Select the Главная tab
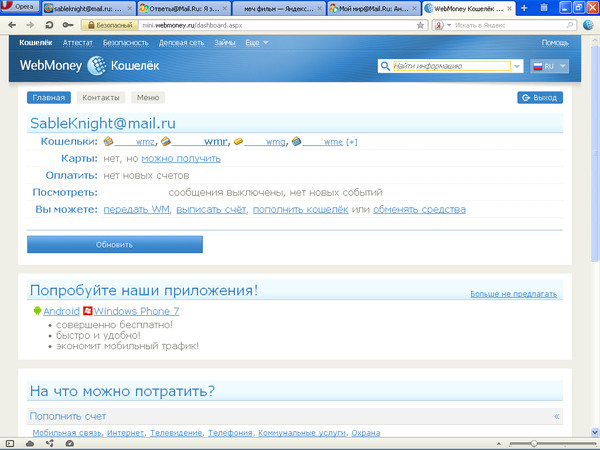This screenshot has height=450, width=600. [49, 98]
